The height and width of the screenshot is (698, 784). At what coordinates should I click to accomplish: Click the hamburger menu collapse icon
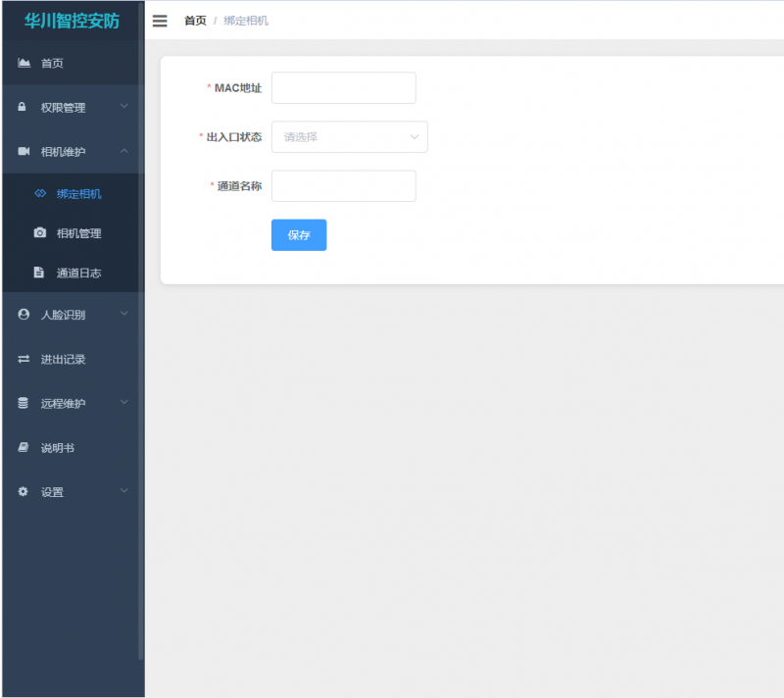point(160,21)
